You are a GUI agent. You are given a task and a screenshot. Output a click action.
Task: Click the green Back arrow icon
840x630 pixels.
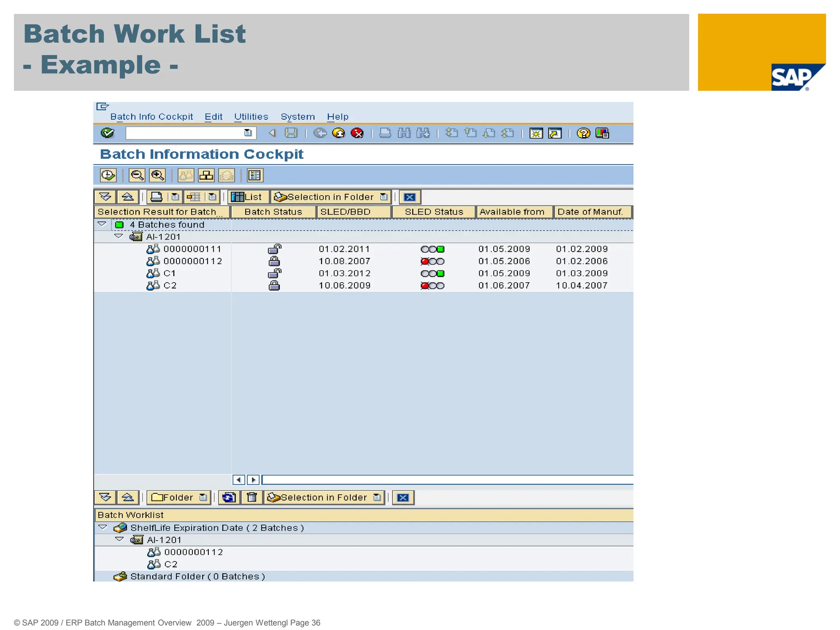pyautogui.click(x=320, y=133)
